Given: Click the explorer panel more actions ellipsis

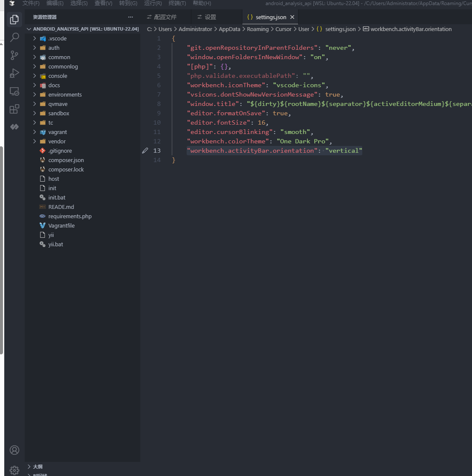Looking at the screenshot, I should pyautogui.click(x=131, y=17).
